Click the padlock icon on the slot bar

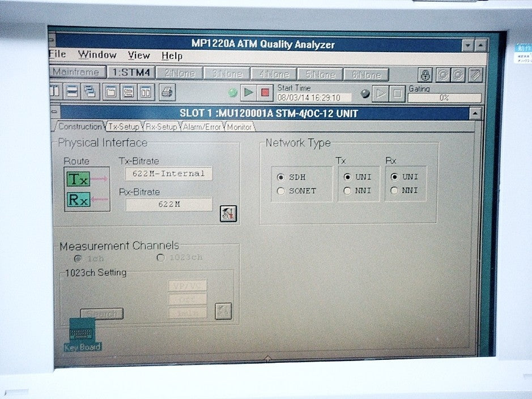[x=424, y=73]
